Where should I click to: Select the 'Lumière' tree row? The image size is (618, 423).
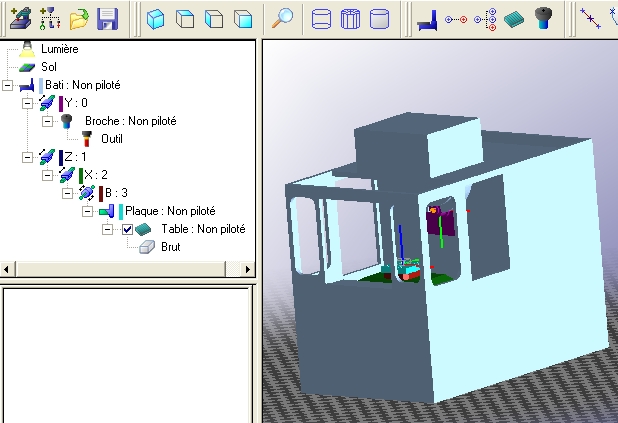[x=60, y=49]
